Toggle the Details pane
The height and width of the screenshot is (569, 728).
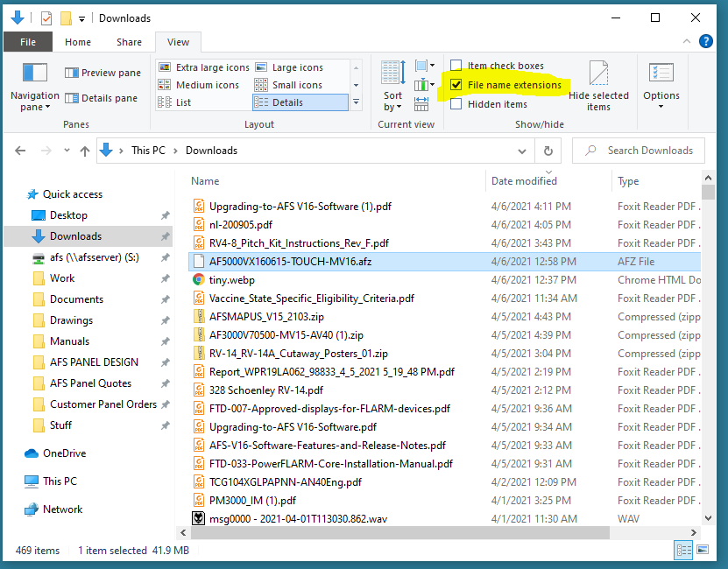point(101,98)
